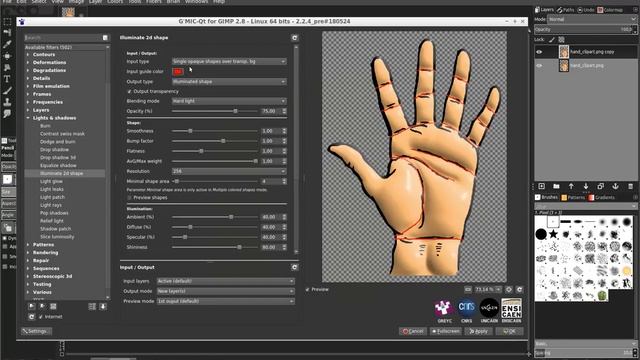
Task: Click the Opacity (%) slider in filter settings
Action: (215, 111)
